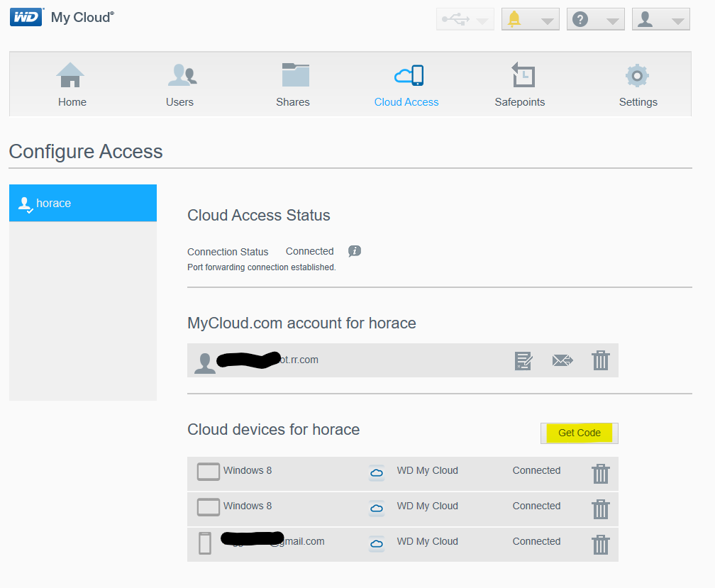Delete the gmail mobile device from cloud devices

coord(601,545)
